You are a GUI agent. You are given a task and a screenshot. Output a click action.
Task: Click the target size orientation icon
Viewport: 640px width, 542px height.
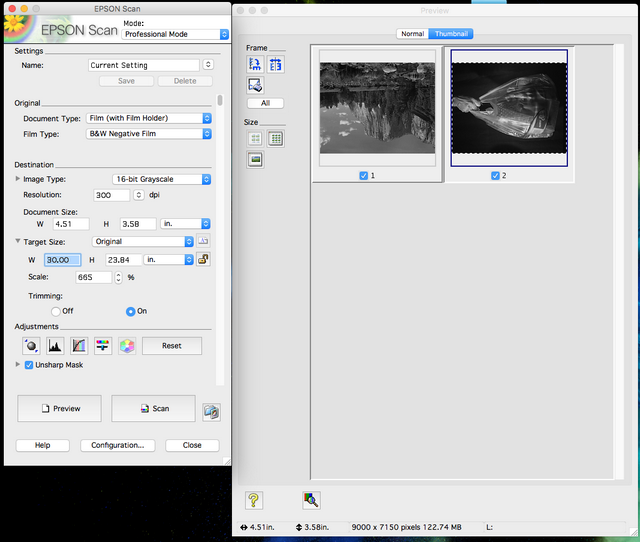click(x=203, y=241)
